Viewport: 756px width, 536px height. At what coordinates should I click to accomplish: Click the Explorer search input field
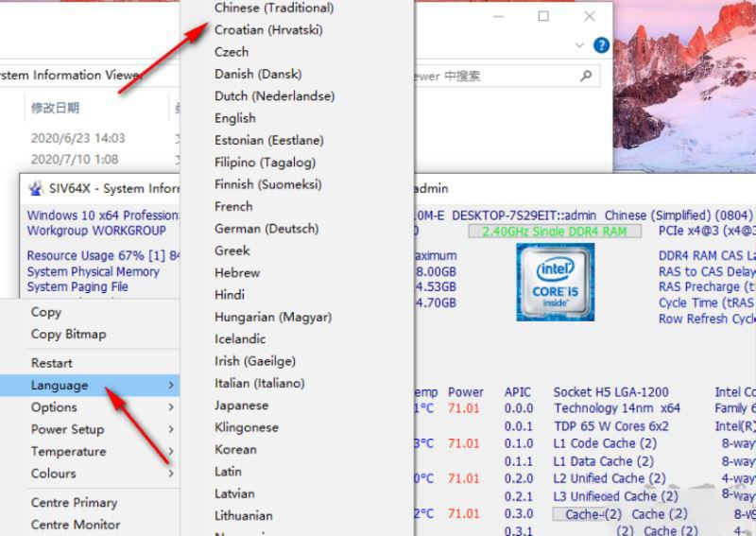pyautogui.click(x=507, y=76)
